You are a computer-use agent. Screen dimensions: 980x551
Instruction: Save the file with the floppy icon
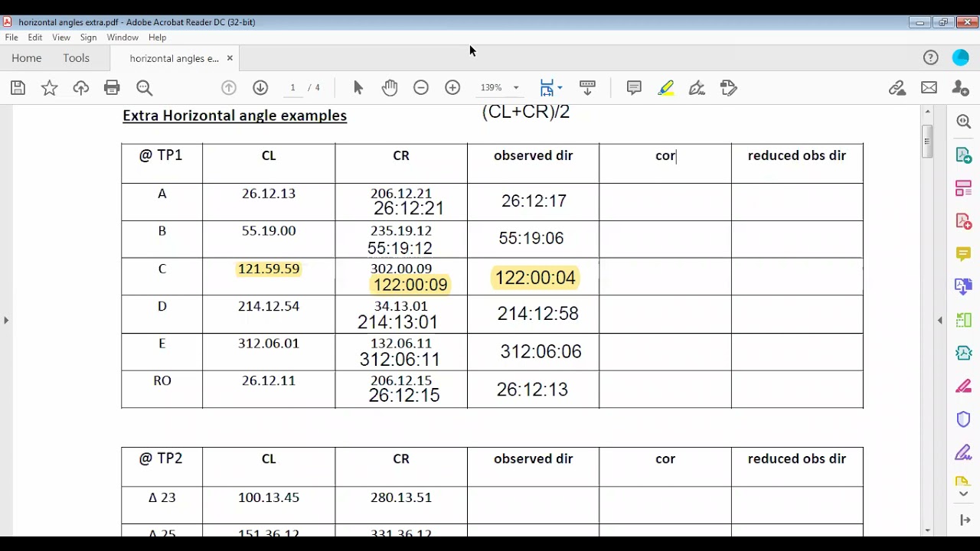pos(18,88)
